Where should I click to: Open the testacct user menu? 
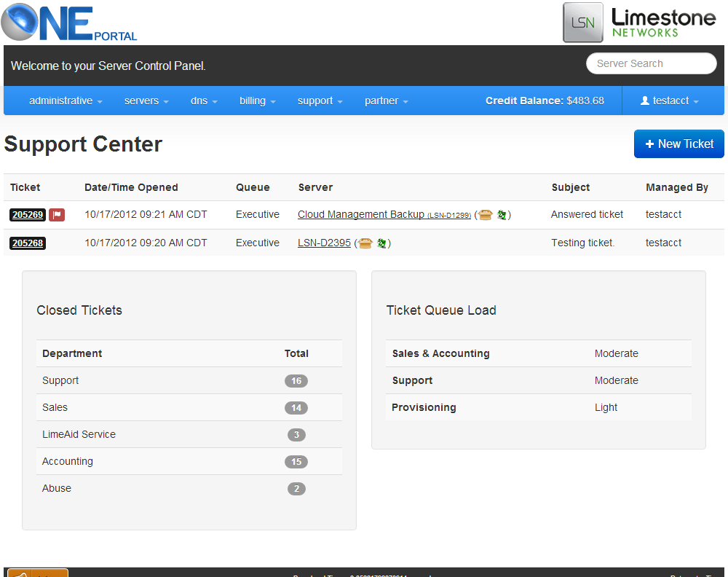click(x=670, y=101)
